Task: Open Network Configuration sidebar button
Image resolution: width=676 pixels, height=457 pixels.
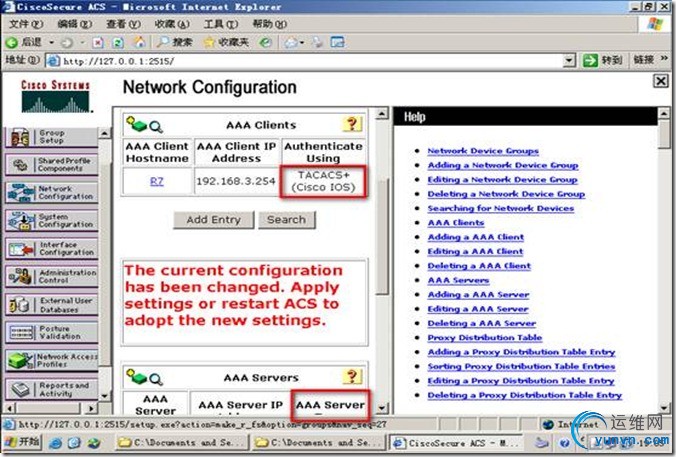Action: [52, 193]
